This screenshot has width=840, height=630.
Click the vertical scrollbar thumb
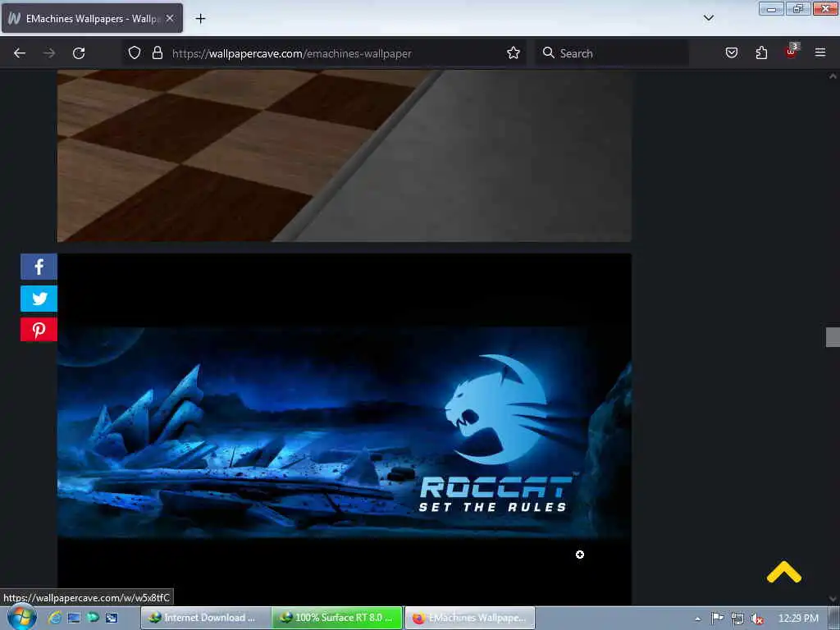click(833, 337)
